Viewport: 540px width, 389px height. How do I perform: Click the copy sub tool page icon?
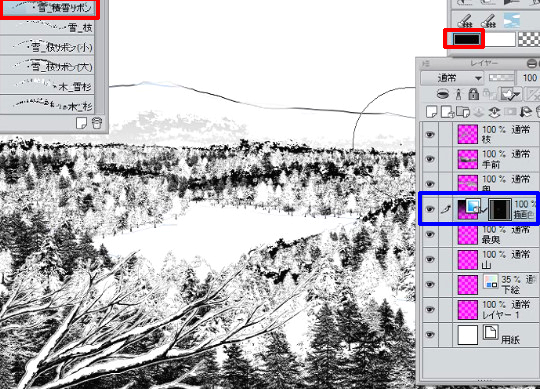[81, 123]
